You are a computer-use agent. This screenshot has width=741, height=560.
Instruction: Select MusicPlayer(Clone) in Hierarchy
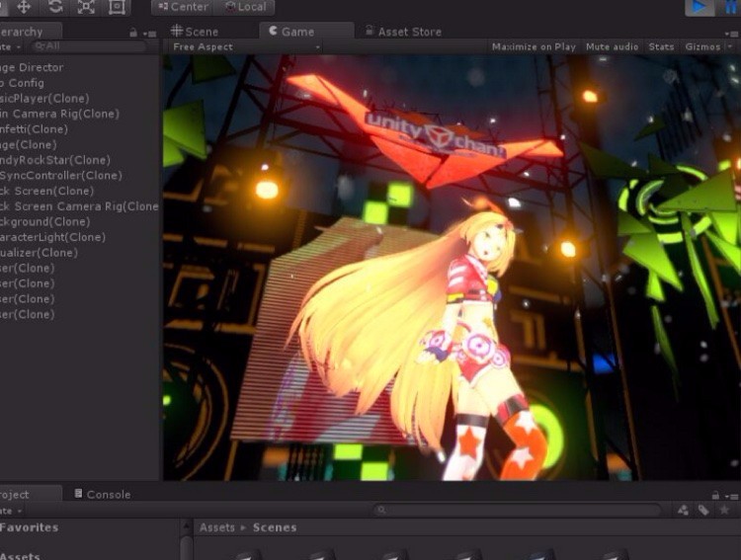[79, 99]
